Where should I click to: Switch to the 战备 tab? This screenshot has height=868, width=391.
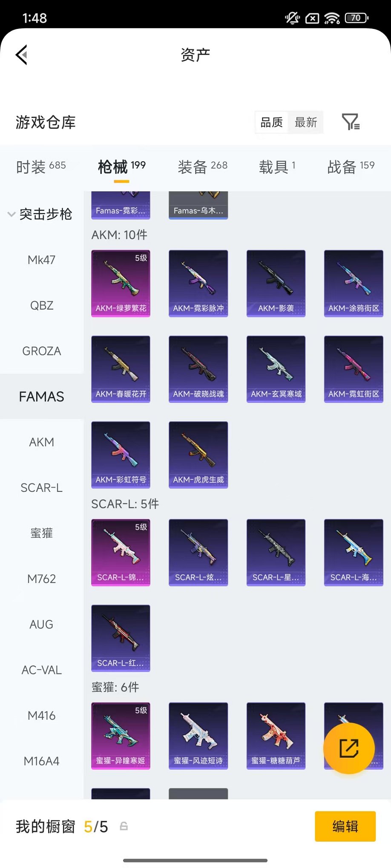[351, 166]
